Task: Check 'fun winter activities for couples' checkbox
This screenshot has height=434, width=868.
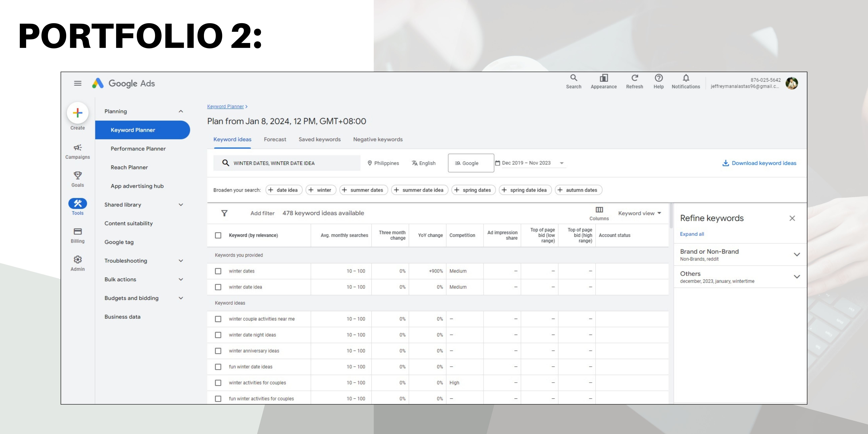Action: coord(218,399)
